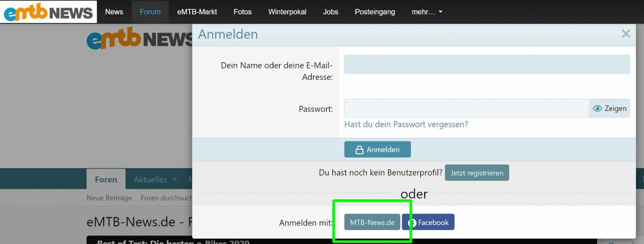Toggle password visibility with Zeigen
644x244 pixels.
[610, 109]
